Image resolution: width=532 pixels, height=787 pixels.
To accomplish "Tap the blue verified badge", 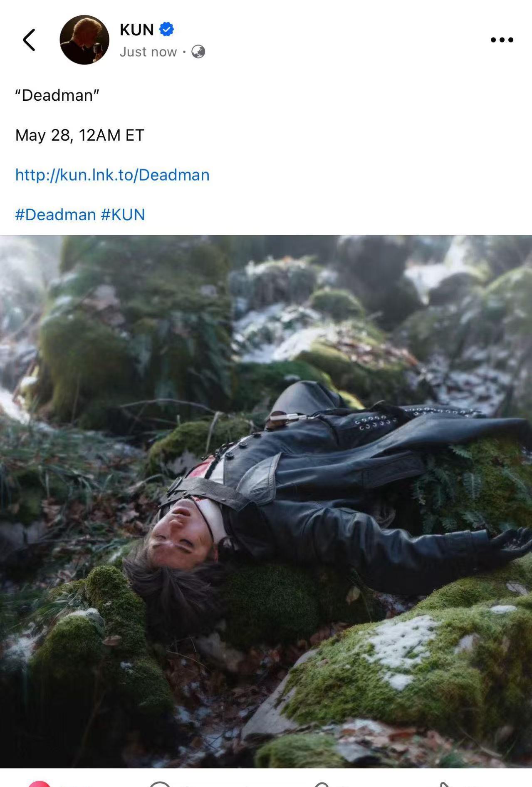I will (x=167, y=30).
